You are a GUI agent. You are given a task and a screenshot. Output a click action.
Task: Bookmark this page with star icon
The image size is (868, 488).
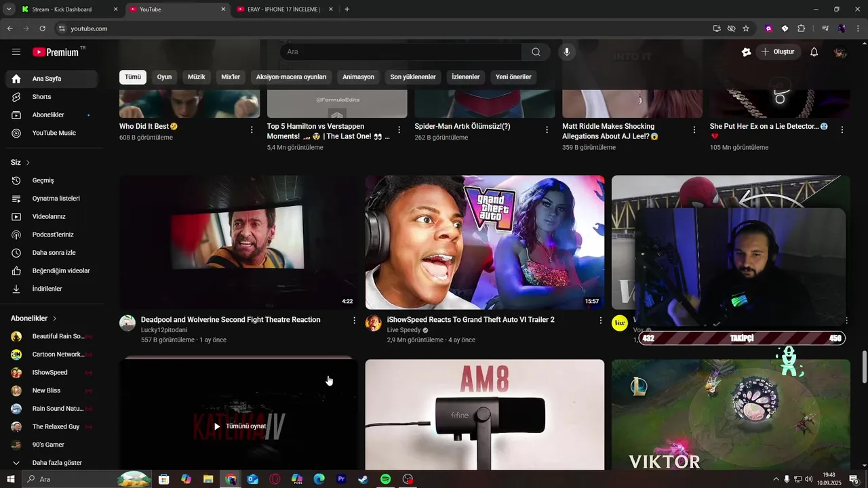pos(746,28)
